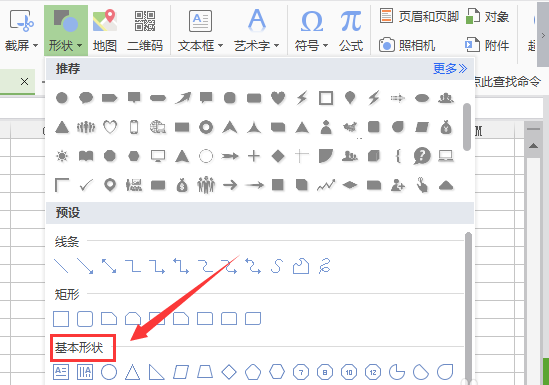Click the 点此查找命令 search box
549x385 pixels.
[507, 82]
